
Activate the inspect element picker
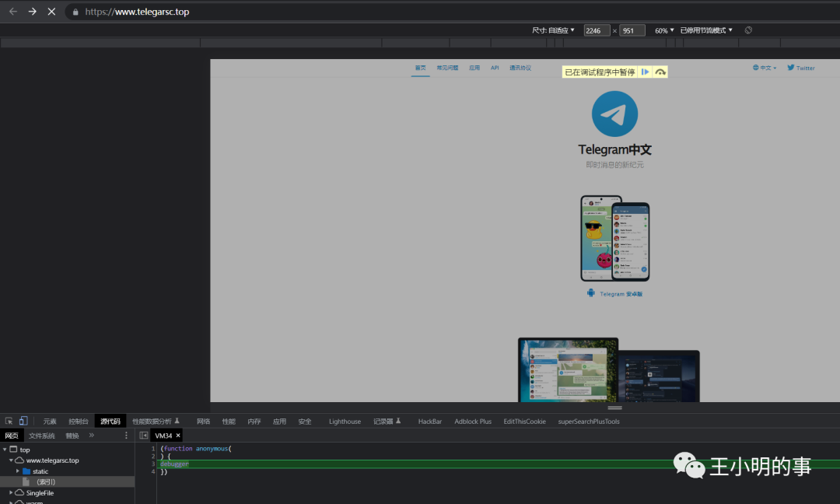(9, 421)
